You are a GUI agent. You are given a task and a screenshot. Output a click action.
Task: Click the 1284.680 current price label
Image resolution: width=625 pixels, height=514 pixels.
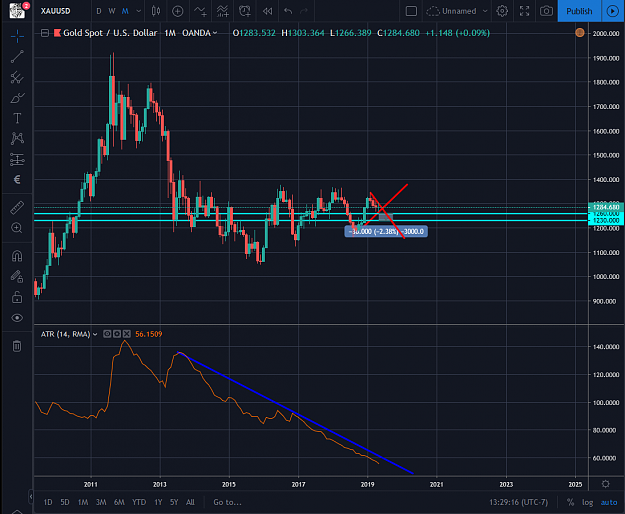coord(606,207)
